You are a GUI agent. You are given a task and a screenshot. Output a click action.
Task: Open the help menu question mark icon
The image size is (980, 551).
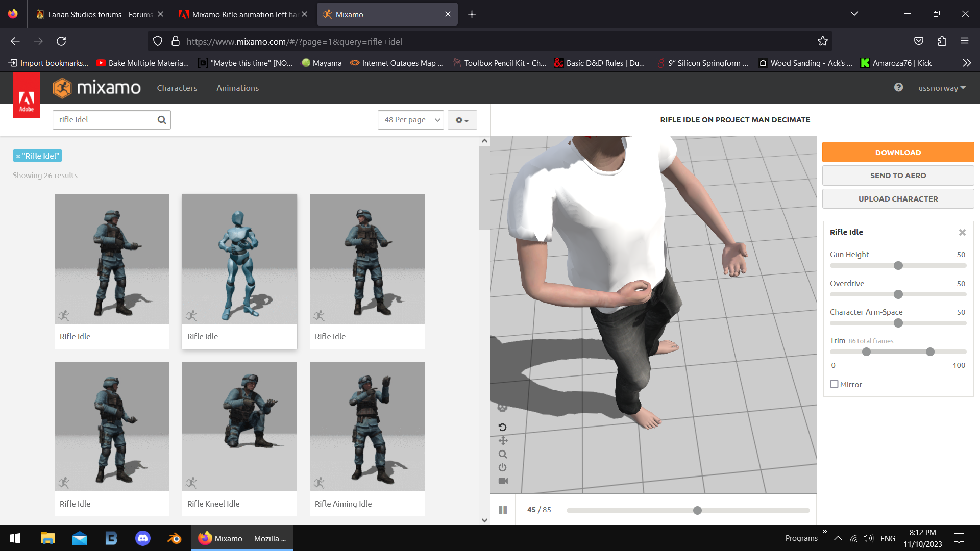click(x=898, y=88)
